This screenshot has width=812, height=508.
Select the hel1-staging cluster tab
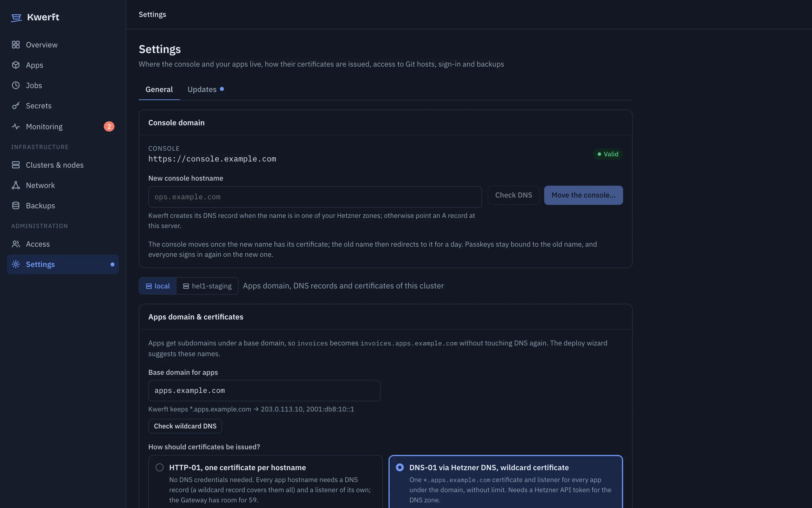pyautogui.click(x=207, y=286)
